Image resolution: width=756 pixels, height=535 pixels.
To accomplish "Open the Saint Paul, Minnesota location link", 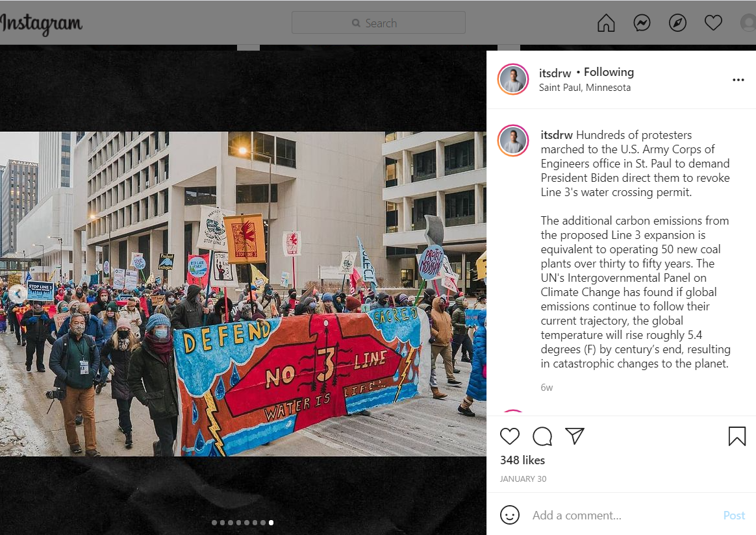I will point(585,88).
